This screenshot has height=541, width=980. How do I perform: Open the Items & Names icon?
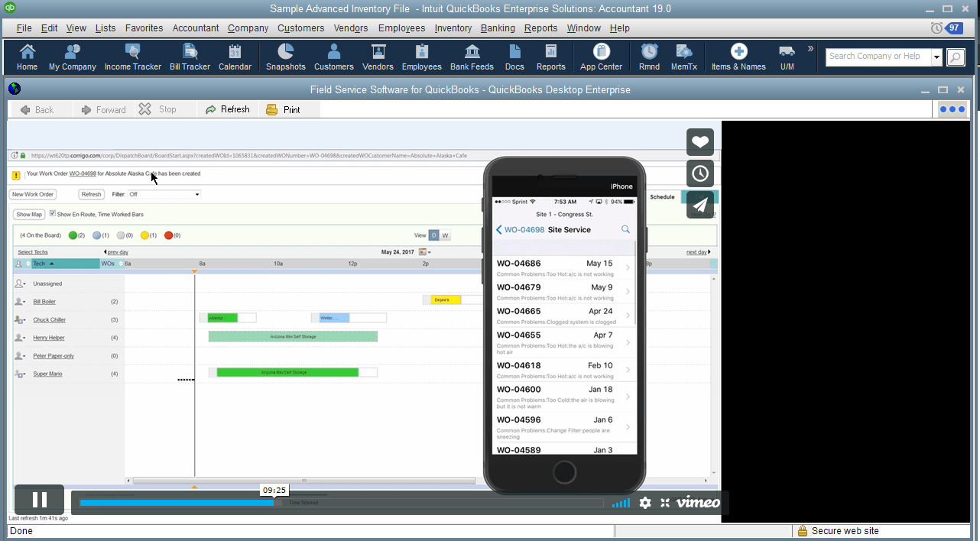738,57
